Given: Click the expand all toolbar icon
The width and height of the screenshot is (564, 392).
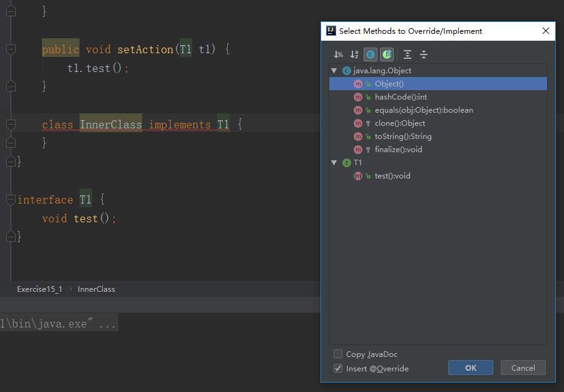Looking at the screenshot, I should (x=408, y=54).
